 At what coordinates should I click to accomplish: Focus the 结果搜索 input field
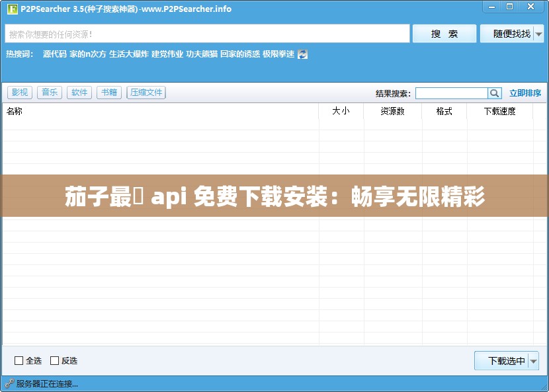point(452,93)
